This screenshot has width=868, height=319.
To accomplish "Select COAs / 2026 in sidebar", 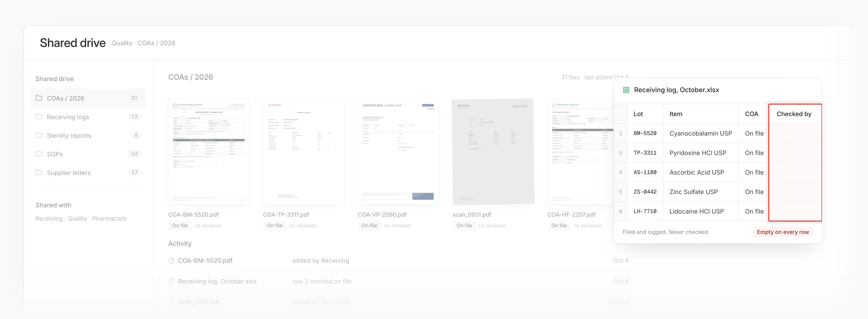I will tap(88, 98).
